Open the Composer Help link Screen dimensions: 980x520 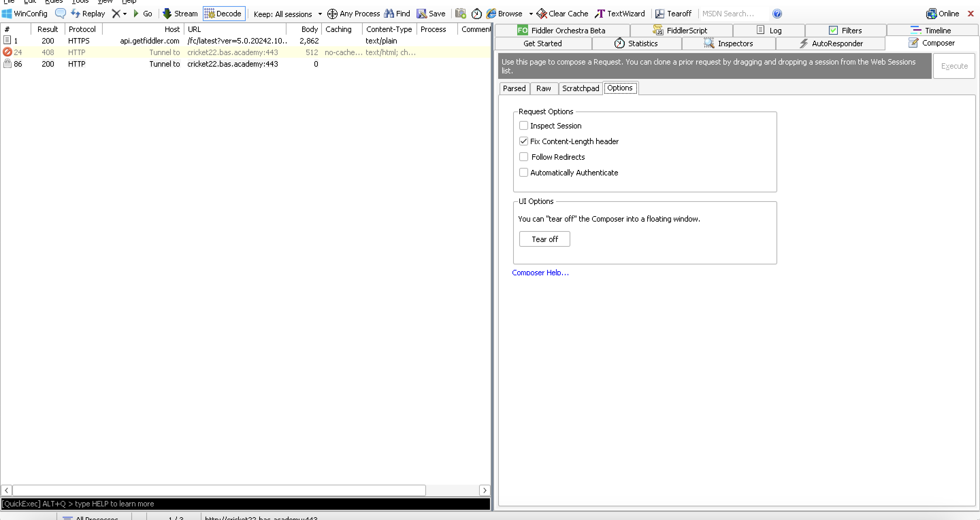(x=540, y=273)
